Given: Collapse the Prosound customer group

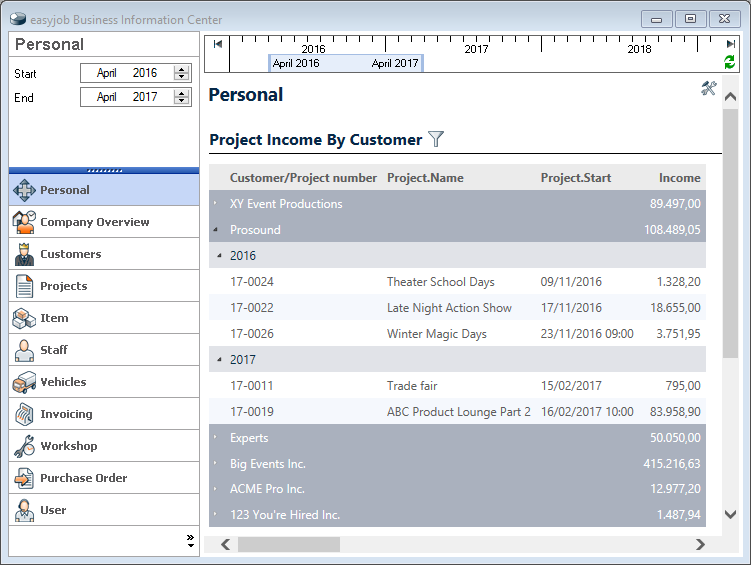Looking at the screenshot, I should (x=215, y=230).
